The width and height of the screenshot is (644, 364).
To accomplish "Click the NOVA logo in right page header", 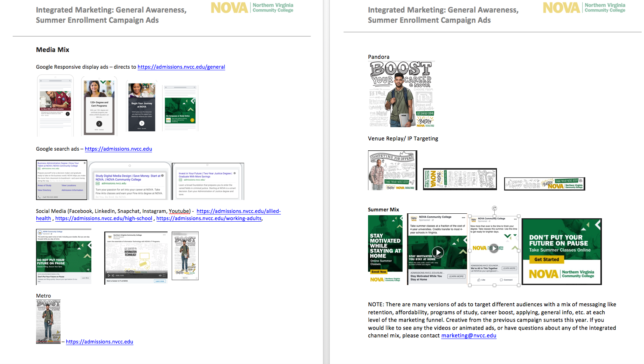I will [x=584, y=8].
